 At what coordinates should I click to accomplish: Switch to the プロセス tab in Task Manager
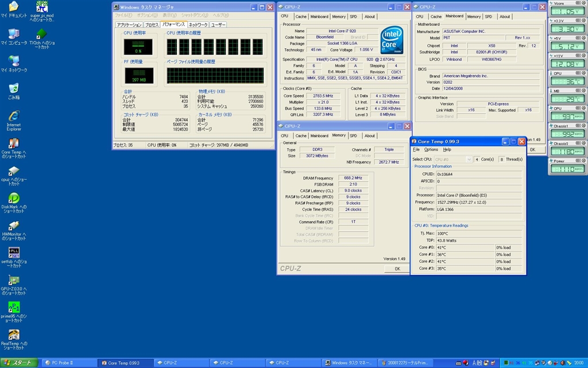pyautogui.click(x=152, y=25)
